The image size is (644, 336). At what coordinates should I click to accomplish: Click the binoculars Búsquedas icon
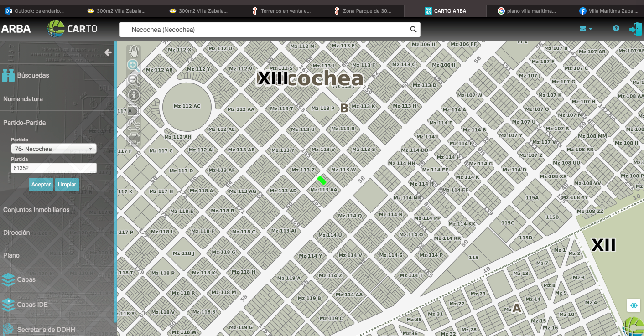point(8,75)
